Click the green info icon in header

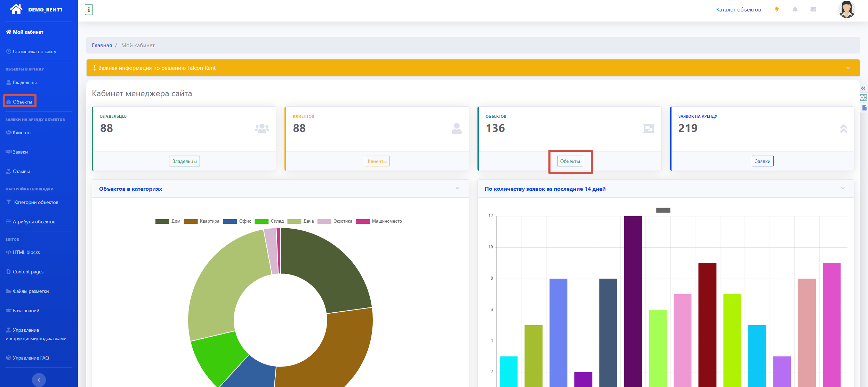coord(89,10)
